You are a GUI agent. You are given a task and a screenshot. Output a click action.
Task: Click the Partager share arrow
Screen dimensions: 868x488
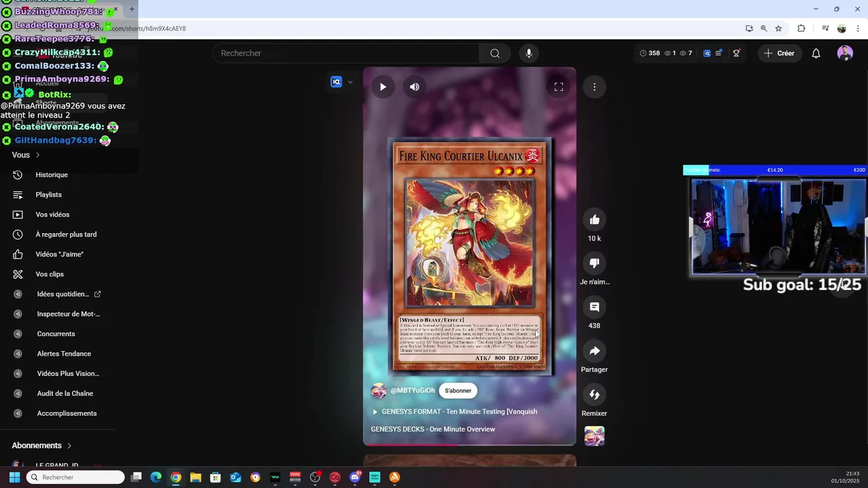pos(594,350)
